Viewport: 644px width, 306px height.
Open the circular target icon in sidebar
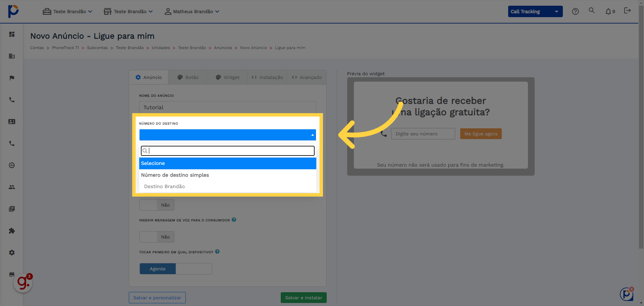[x=12, y=165]
